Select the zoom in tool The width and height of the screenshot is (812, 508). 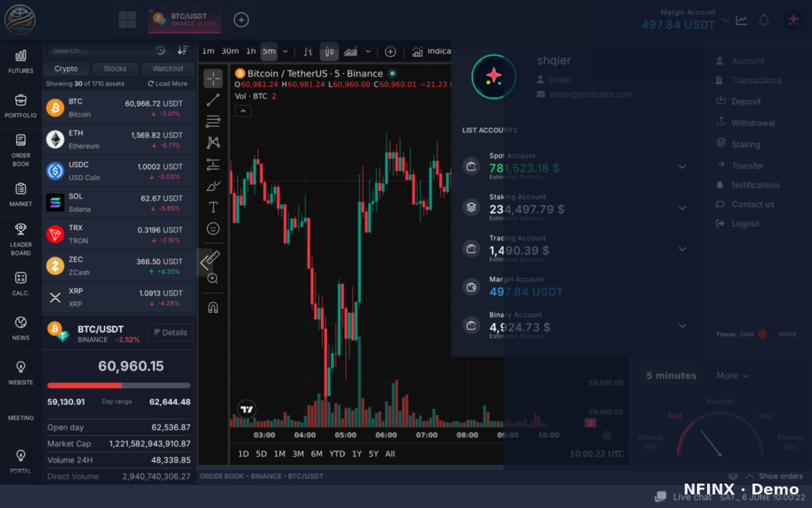click(x=213, y=278)
